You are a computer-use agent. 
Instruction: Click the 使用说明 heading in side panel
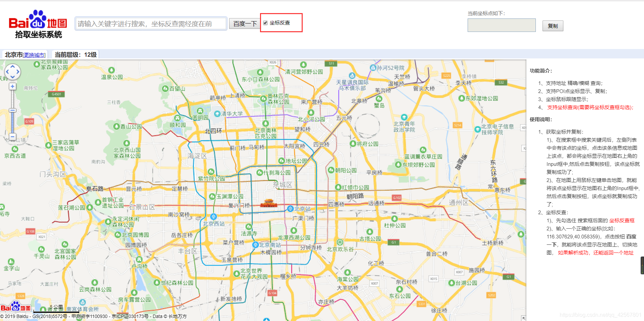[x=541, y=119]
